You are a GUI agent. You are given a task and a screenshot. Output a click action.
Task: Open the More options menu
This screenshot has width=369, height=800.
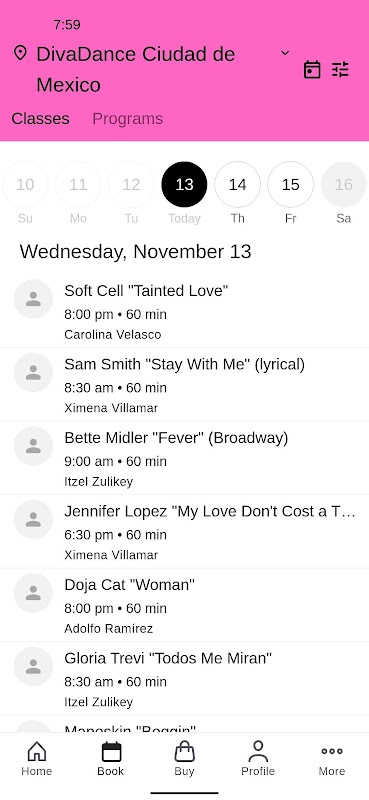coord(332,759)
